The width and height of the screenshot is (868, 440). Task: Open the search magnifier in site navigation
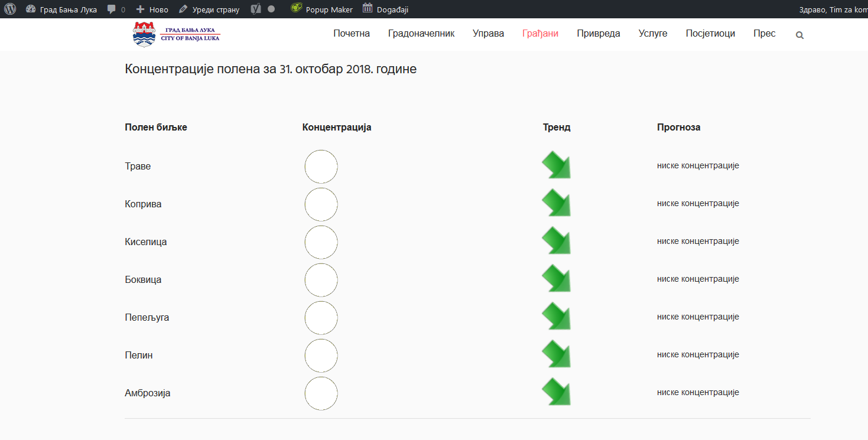[x=799, y=35]
